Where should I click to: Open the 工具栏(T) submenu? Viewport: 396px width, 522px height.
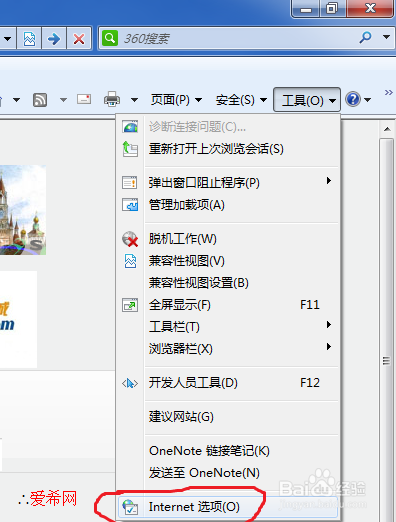tap(228, 327)
